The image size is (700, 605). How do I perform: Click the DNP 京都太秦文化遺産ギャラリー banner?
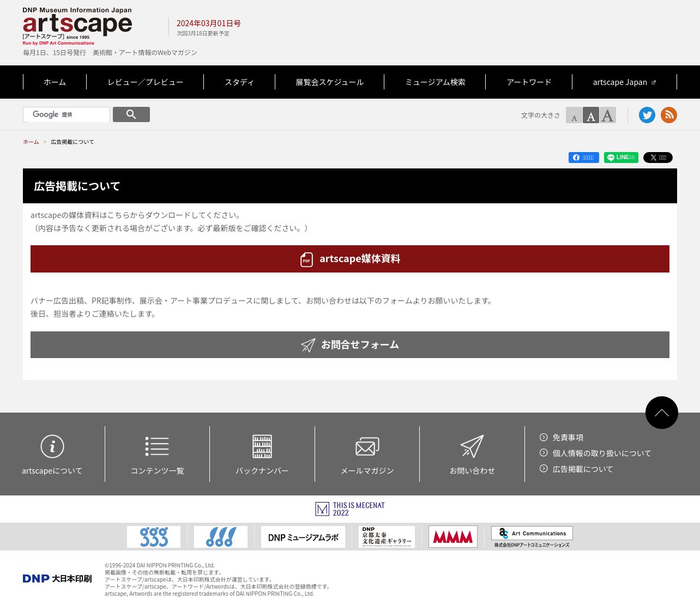tap(387, 537)
